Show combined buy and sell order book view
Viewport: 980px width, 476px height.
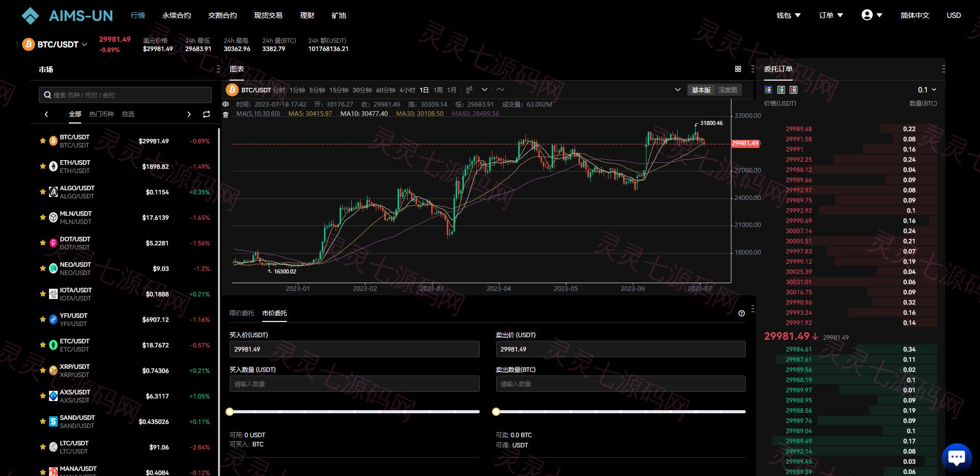pos(768,90)
